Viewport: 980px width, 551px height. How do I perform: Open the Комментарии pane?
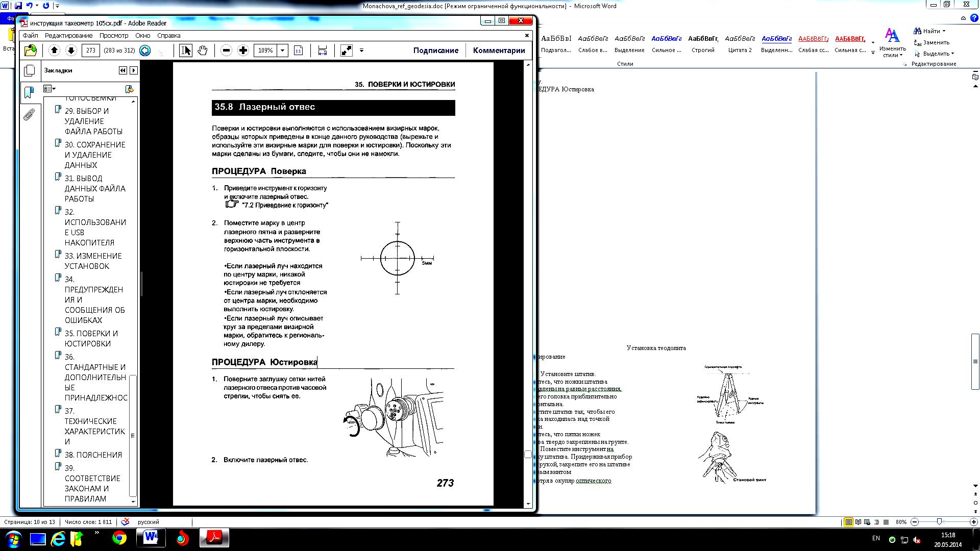(x=499, y=50)
